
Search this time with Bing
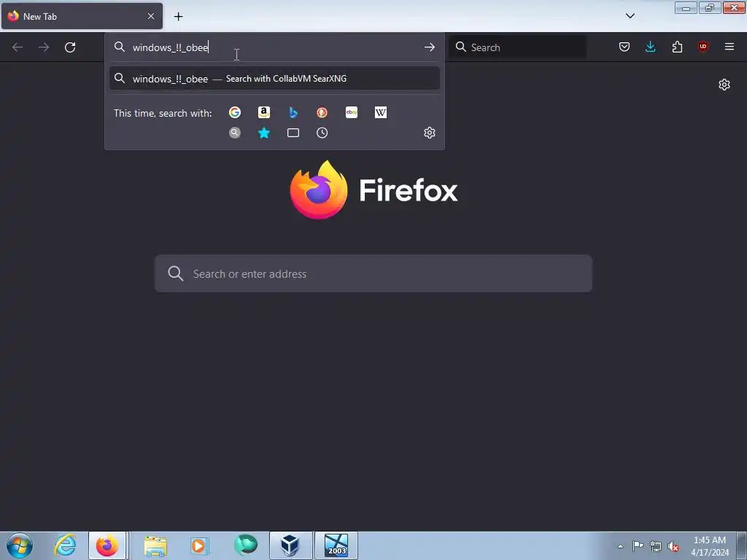(x=293, y=112)
